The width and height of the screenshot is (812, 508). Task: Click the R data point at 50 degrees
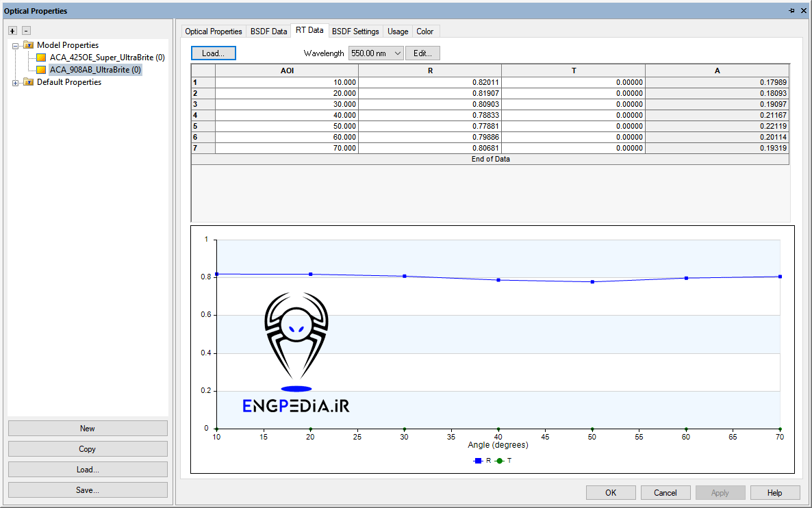click(592, 281)
